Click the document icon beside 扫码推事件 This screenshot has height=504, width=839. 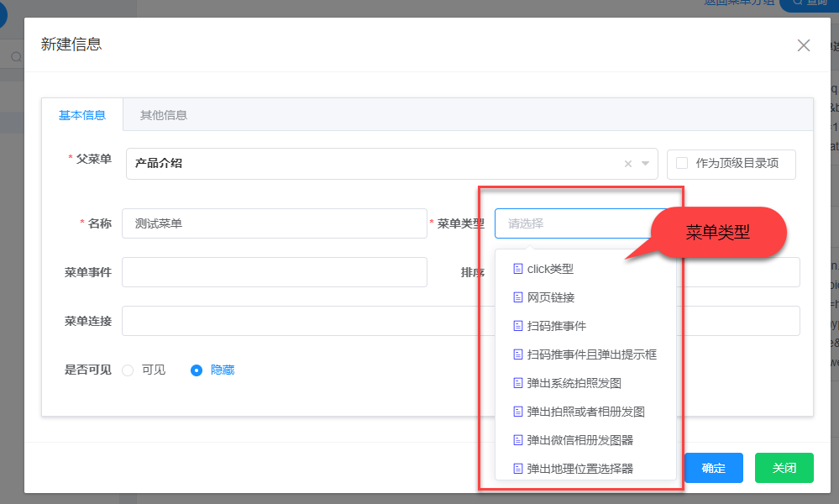coord(518,326)
